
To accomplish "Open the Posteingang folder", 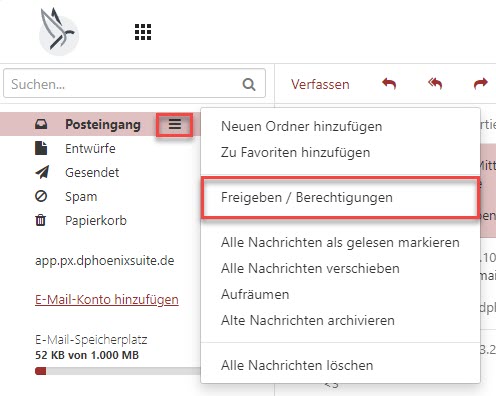I will point(103,125).
